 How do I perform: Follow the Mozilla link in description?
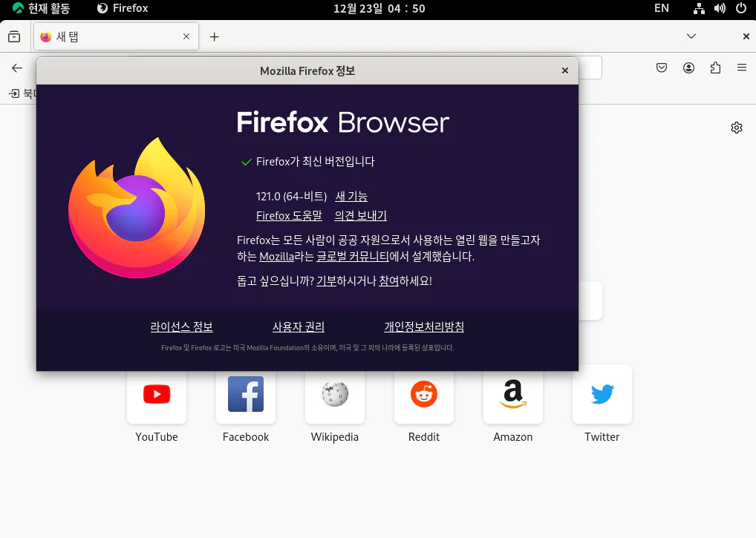[x=277, y=257]
